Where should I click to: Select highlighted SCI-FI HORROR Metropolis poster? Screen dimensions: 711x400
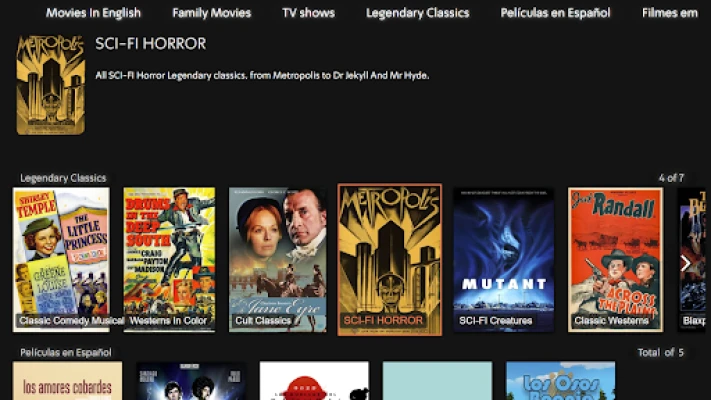pos(390,260)
